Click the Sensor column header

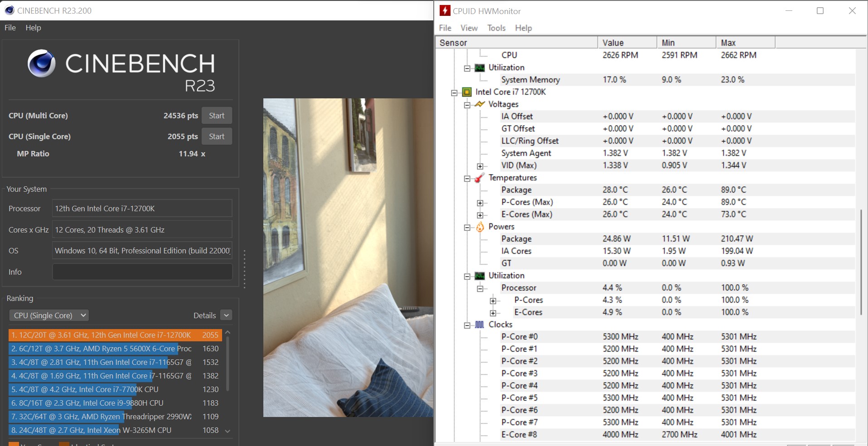(516, 43)
